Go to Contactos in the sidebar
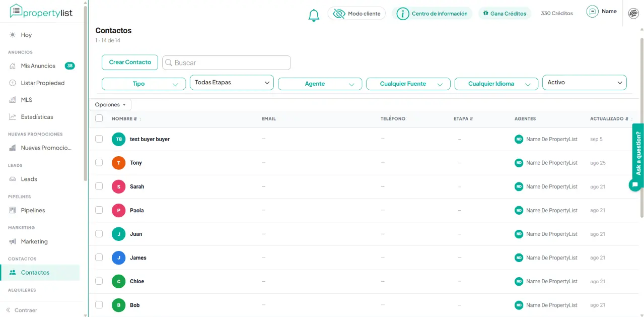The image size is (644, 317). point(40,273)
